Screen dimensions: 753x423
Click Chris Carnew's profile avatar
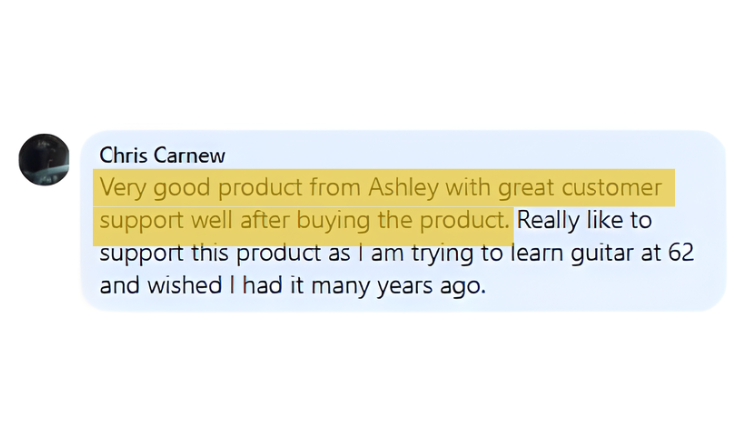tap(44, 159)
